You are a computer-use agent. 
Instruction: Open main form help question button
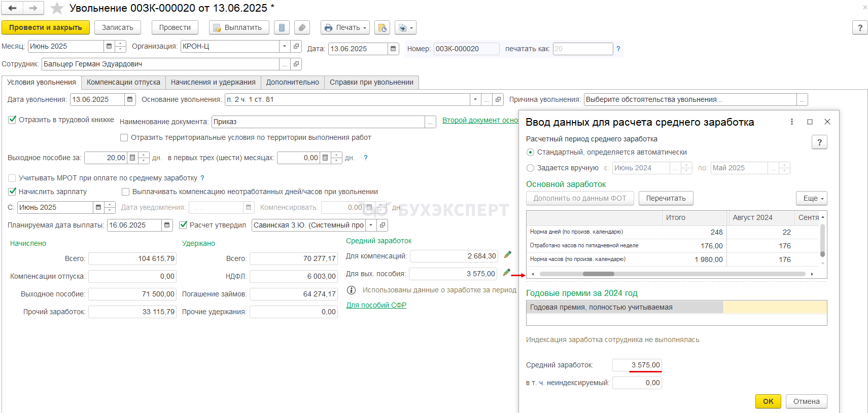(x=860, y=27)
